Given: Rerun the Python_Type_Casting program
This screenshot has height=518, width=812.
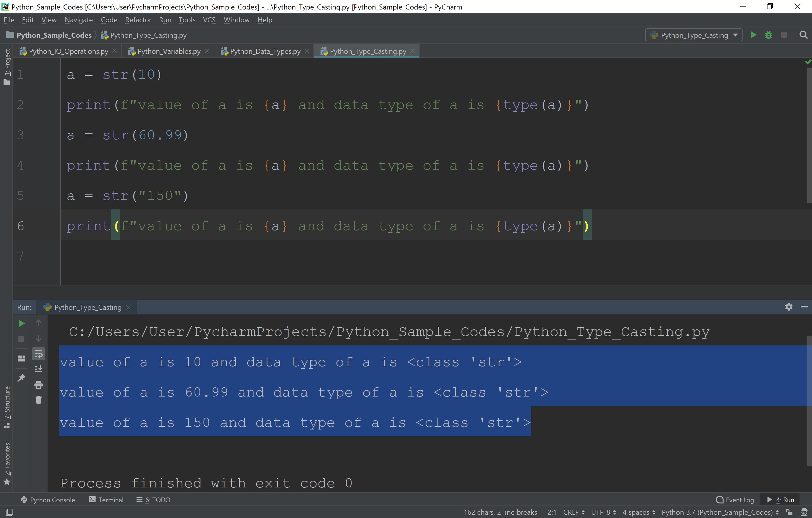Looking at the screenshot, I should (x=21, y=323).
